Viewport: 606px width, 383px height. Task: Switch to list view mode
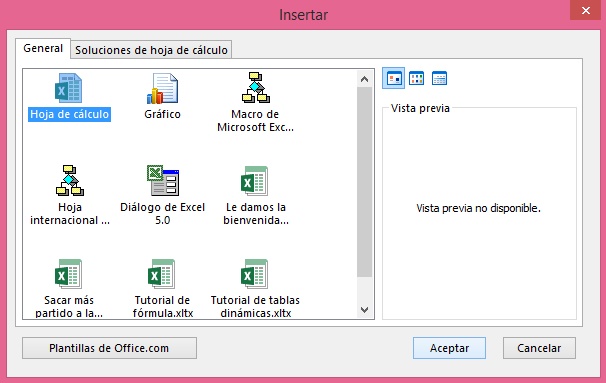[417, 78]
